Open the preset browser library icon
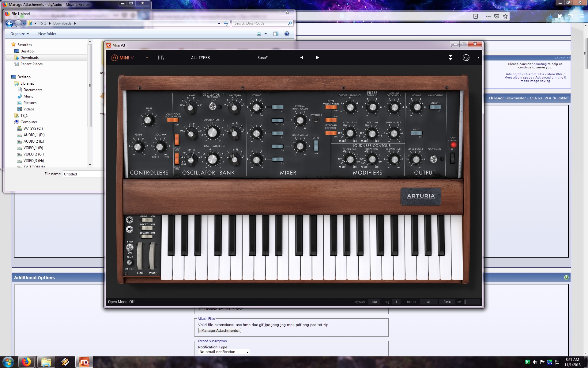This screenshot has height=368, width=588. (161, 58)
